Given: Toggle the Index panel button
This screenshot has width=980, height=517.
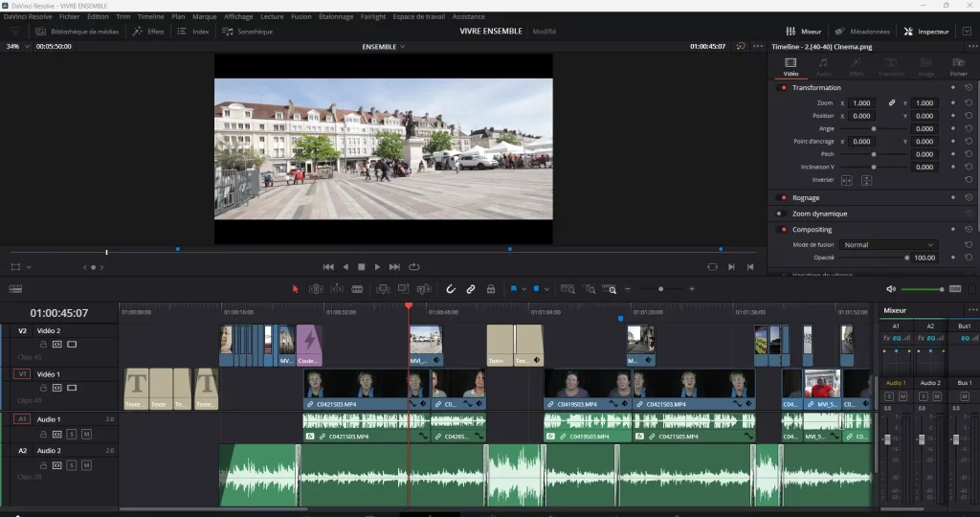Looking at the screenshot, I should [193, 32].
